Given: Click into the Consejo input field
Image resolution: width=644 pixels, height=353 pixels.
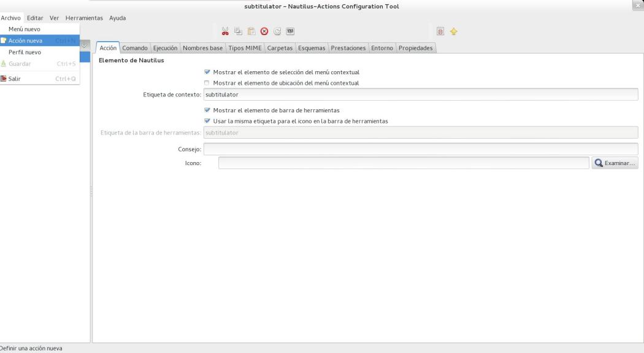Looking at the screenshot, I should 421,149.
